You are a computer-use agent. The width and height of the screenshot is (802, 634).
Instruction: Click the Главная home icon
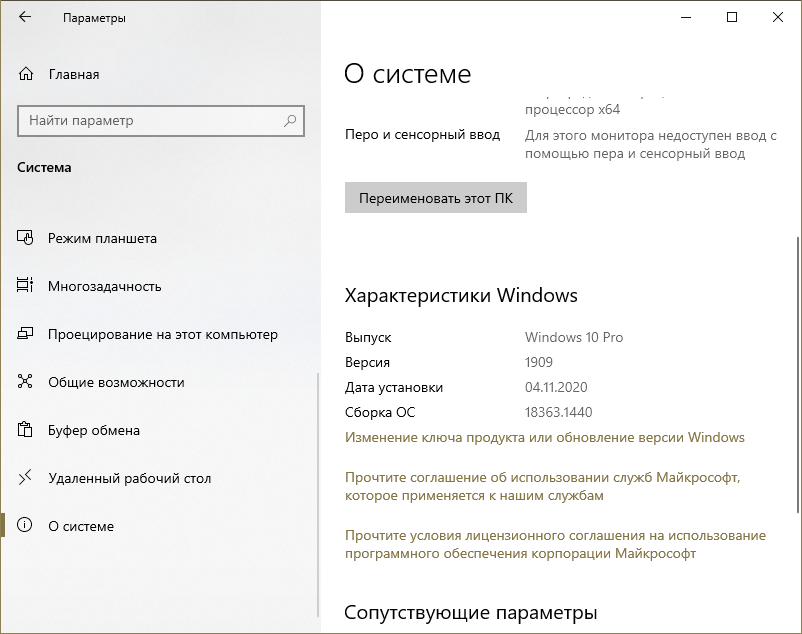(26, 74)
